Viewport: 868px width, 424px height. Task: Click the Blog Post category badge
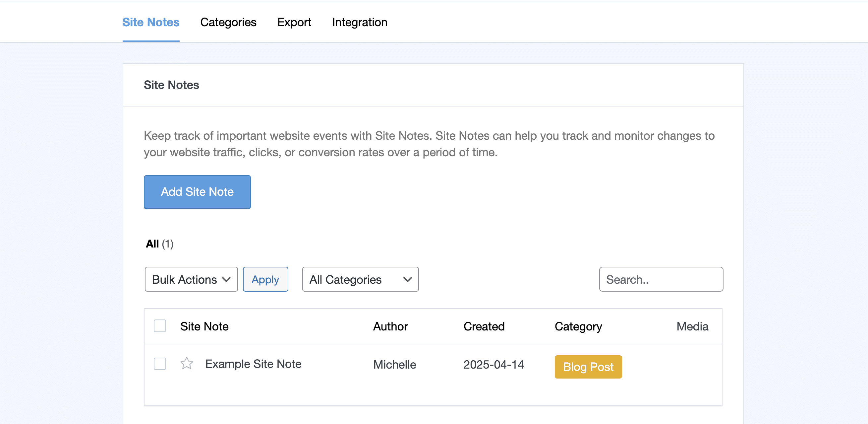click(x=588, y=367)
